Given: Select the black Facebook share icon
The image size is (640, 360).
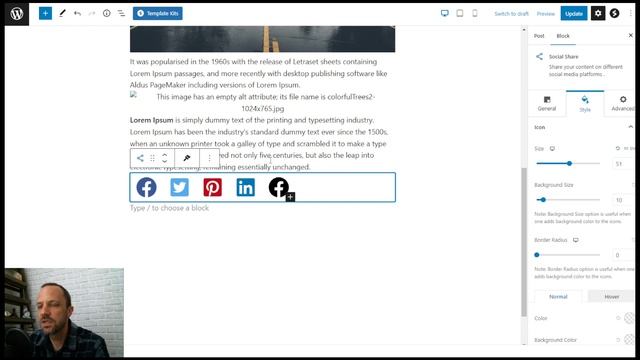Looking at the screenshot, I should tap(278, 187).
